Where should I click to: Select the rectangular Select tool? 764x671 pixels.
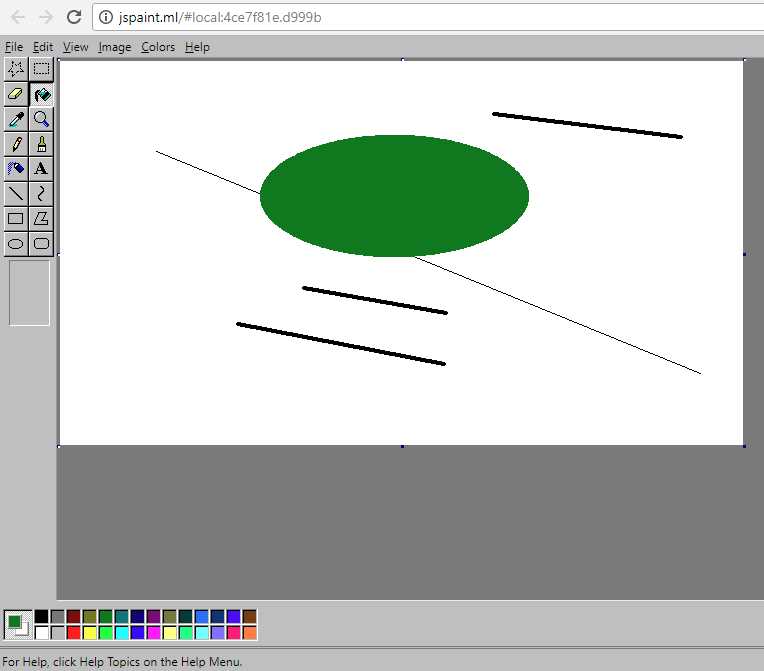point(41,69)
